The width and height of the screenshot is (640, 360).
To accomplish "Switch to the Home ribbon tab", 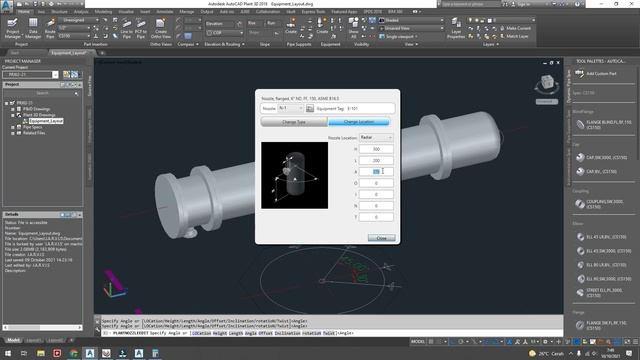I will coord(24,12).
